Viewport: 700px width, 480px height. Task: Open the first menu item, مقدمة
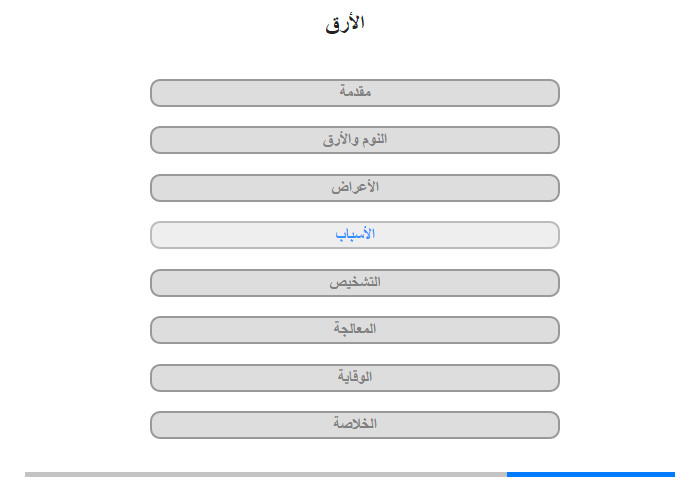(x=355, y=93)
